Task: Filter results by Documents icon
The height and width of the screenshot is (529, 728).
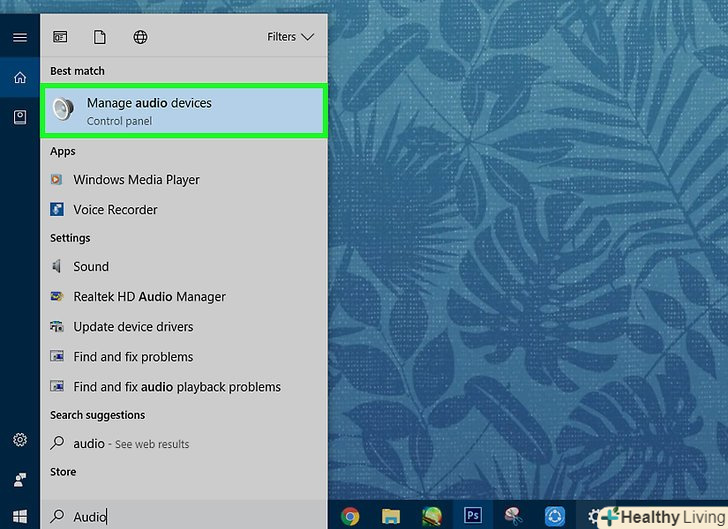Action: 100,37
